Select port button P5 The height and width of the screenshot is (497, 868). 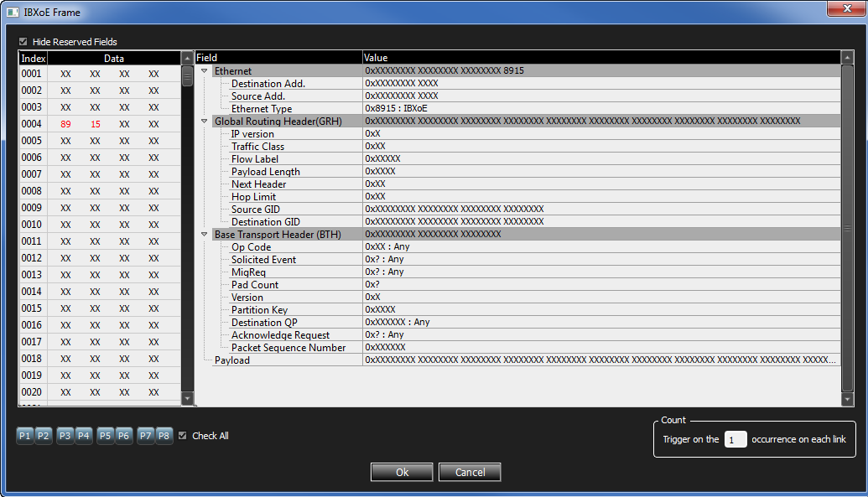(105, 436)
